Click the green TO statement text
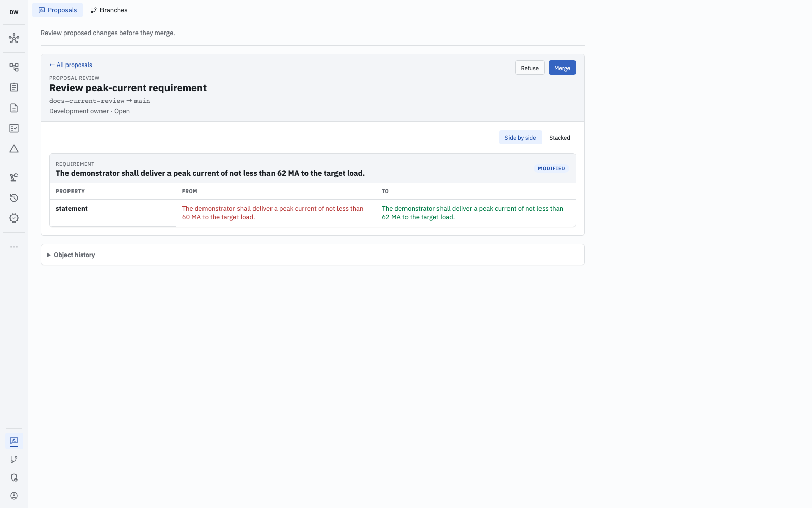 point(472,213)
